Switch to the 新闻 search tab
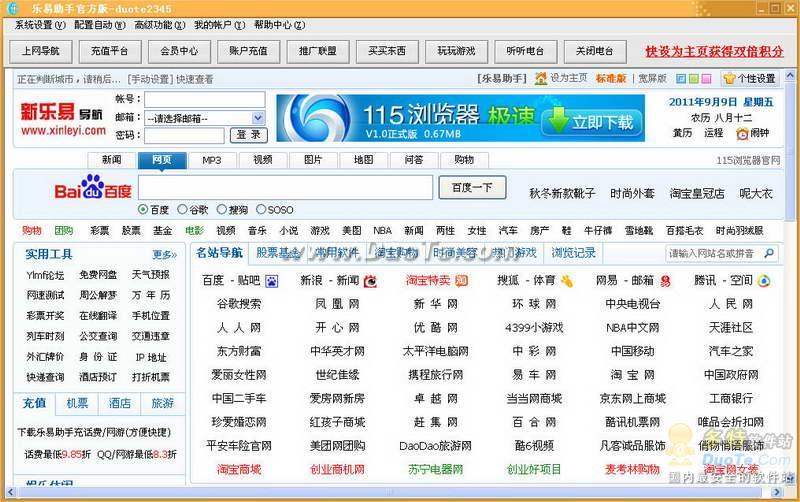The image size is (800, 502). (112, 160)
